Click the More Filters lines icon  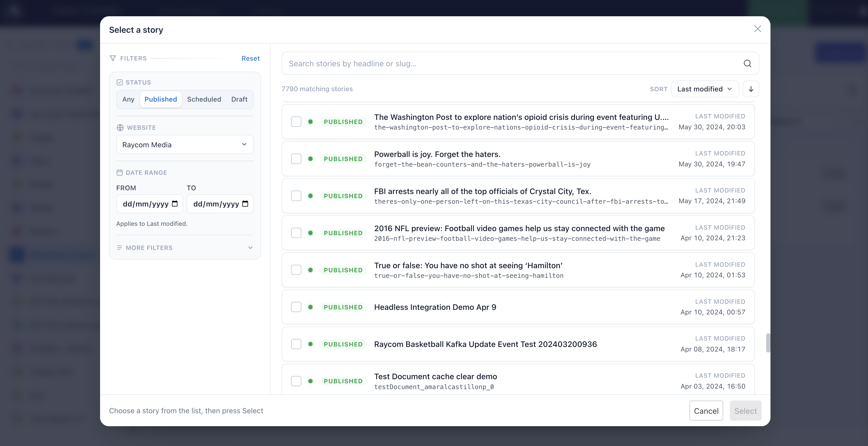point(119,247)
